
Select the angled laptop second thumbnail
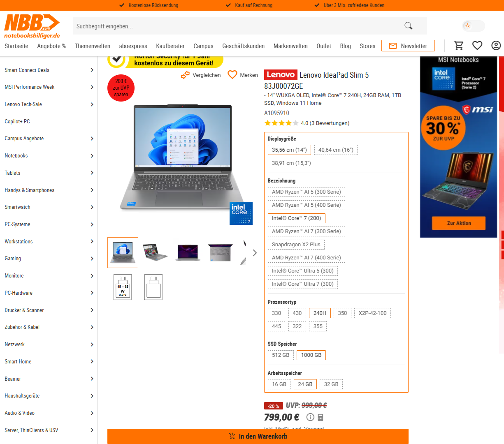tap(155, 252)
